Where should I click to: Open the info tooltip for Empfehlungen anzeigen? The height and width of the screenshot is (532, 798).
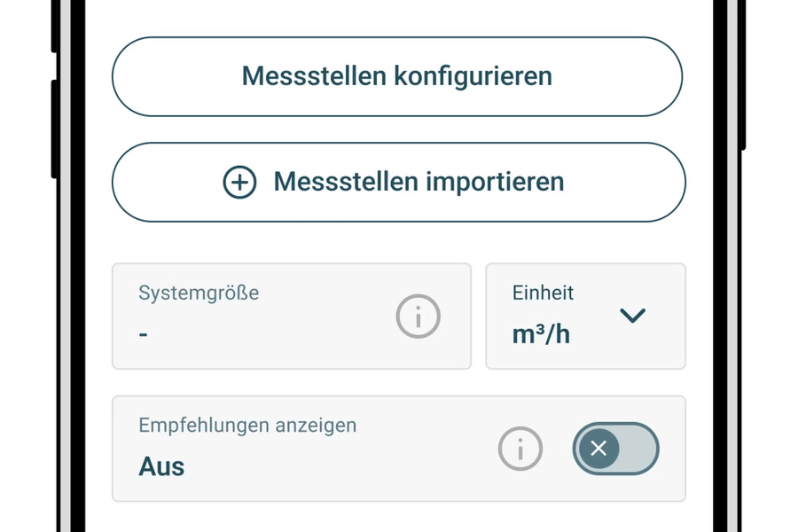[x=520, y=449]
